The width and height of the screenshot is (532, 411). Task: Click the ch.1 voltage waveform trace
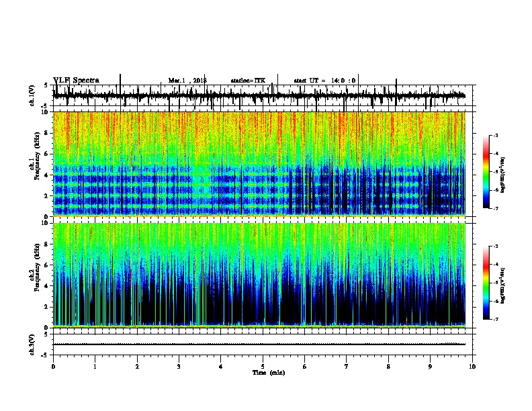[x=259, y=95]
